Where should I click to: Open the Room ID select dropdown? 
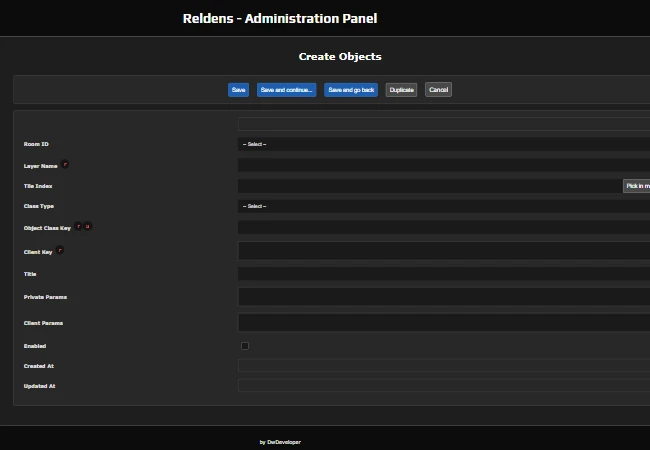coord(444,144)
